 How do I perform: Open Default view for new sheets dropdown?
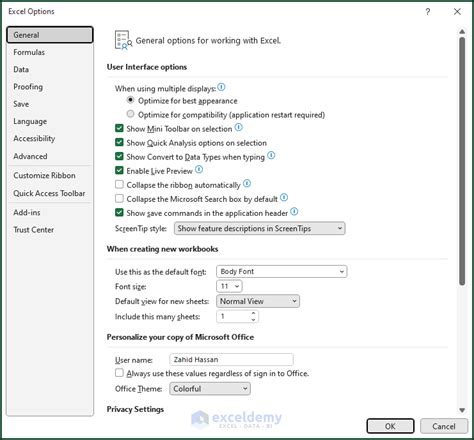[258, 301]
